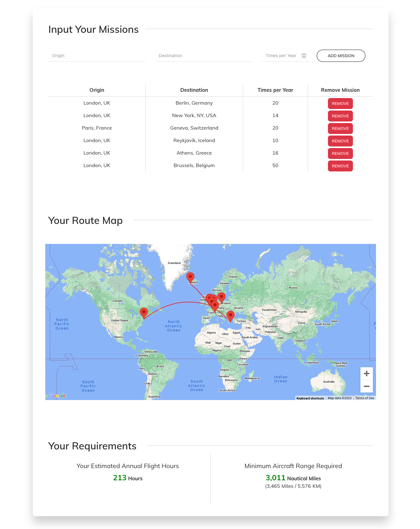Zoom in on the route map
420x529 pixels.
click(367, 373)
